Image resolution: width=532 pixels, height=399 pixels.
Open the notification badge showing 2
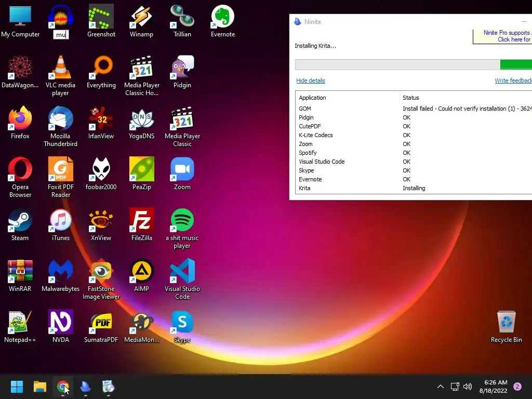(x=517, y=387)
